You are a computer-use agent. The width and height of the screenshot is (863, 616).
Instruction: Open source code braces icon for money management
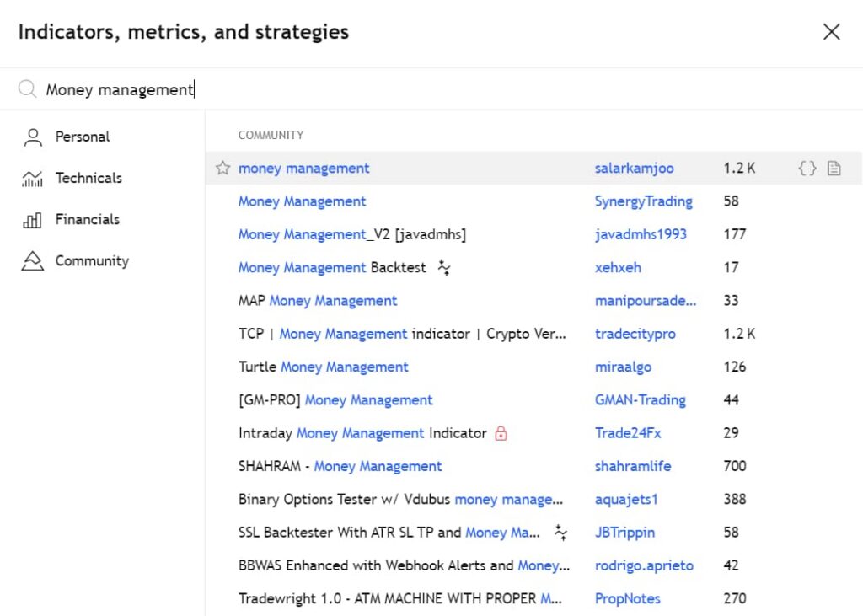pyautogui.click(x=807, y=169)
